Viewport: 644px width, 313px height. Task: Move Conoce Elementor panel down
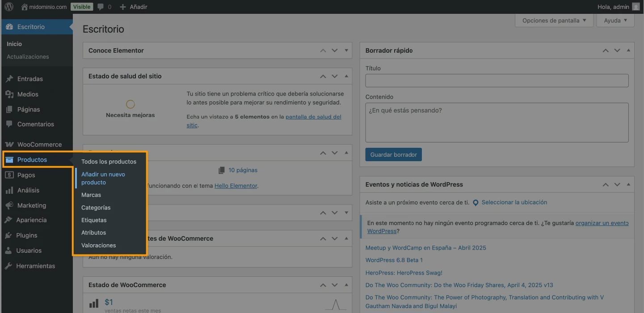pyautogui.click(x=335, y=50)
